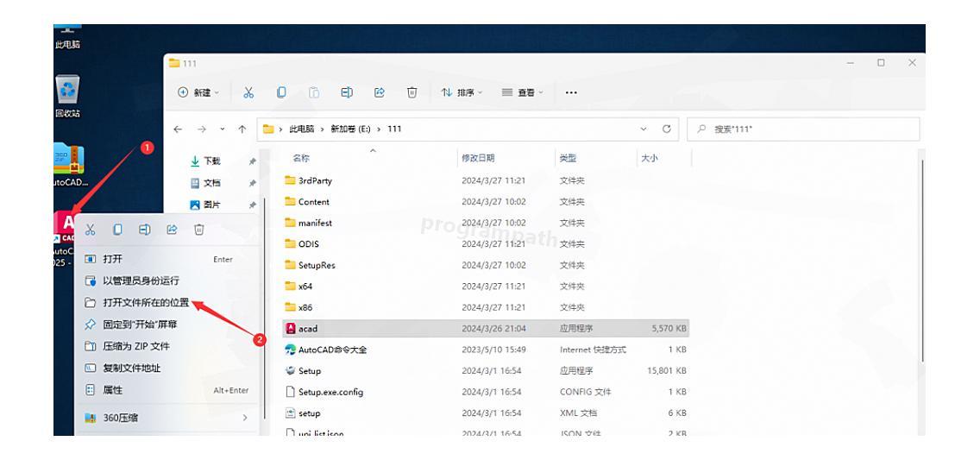Choose 以管理员身份运行 in context menu

[x=166, y=280]
